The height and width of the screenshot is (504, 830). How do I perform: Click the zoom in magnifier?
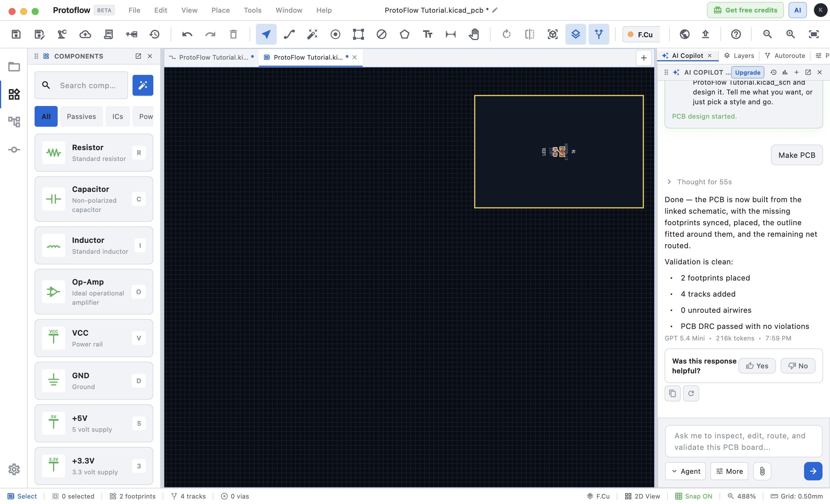(x=791, y=34)
